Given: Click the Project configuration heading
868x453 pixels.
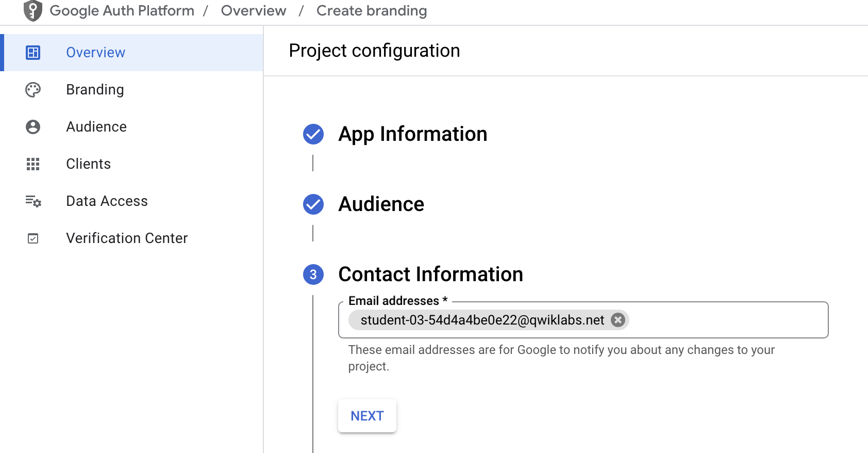Looking at the screenshot, I should (x=375, y=51).
